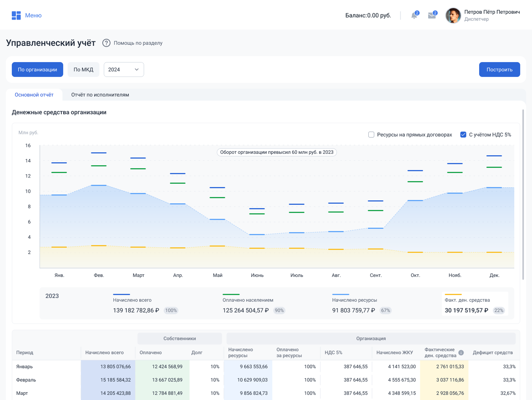Image resolution: width=532 pixels, height=400 pixels.
Task: Click the section help question mark icon
Action: 106,43
